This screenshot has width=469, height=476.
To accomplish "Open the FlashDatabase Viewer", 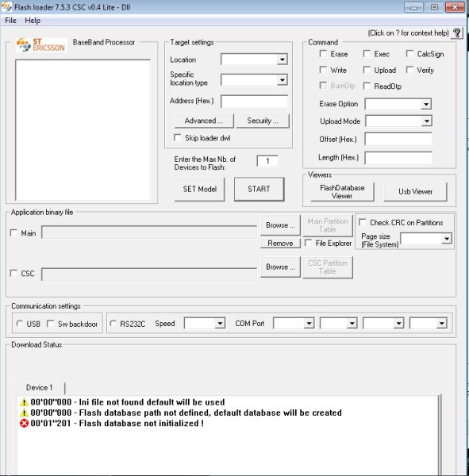I will pos(342,191).
